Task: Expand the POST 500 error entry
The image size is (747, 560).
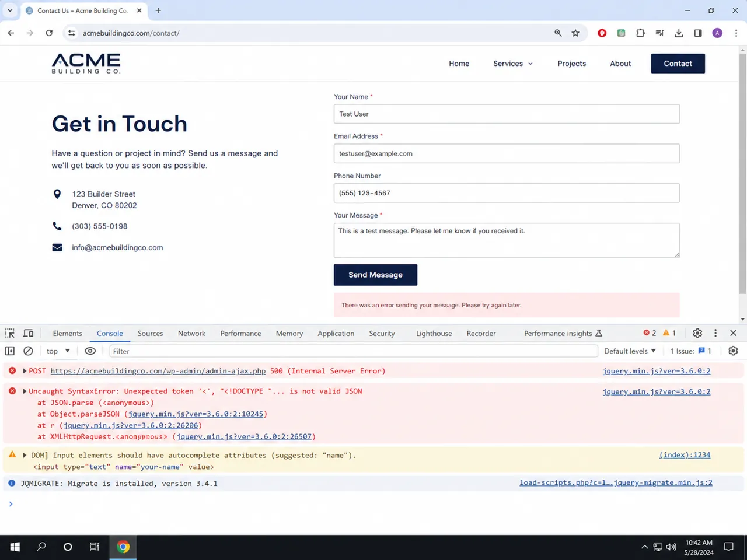Action: (x=25, y=371)
